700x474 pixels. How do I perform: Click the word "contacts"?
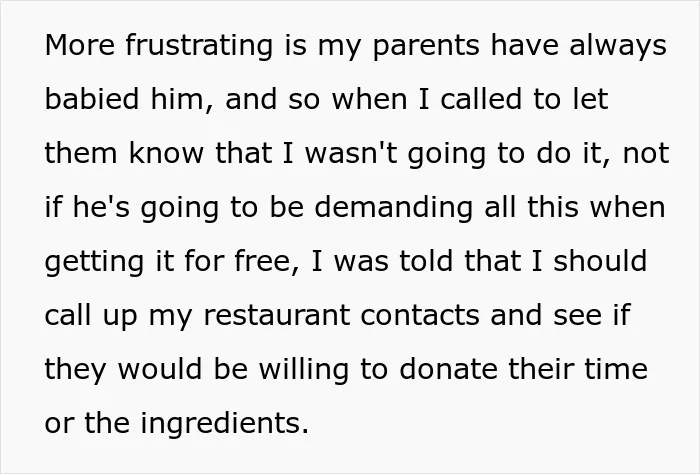click(420, 316)
